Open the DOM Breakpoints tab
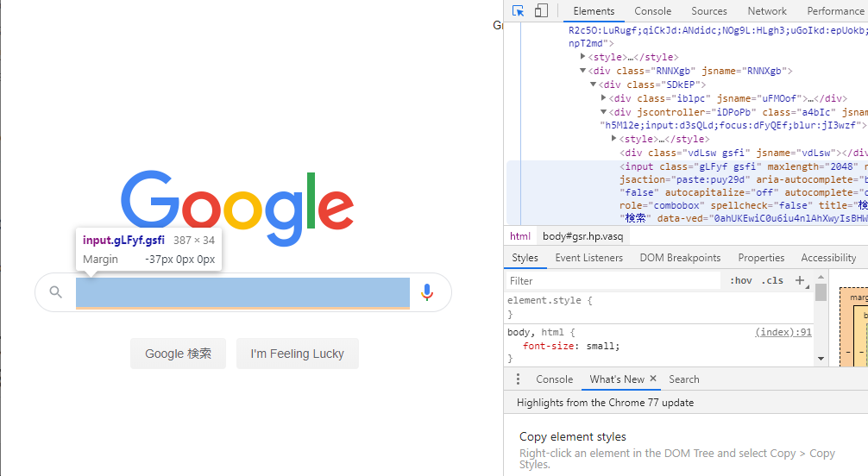Viewport: 868px width, 476px height. pos(680,258)
